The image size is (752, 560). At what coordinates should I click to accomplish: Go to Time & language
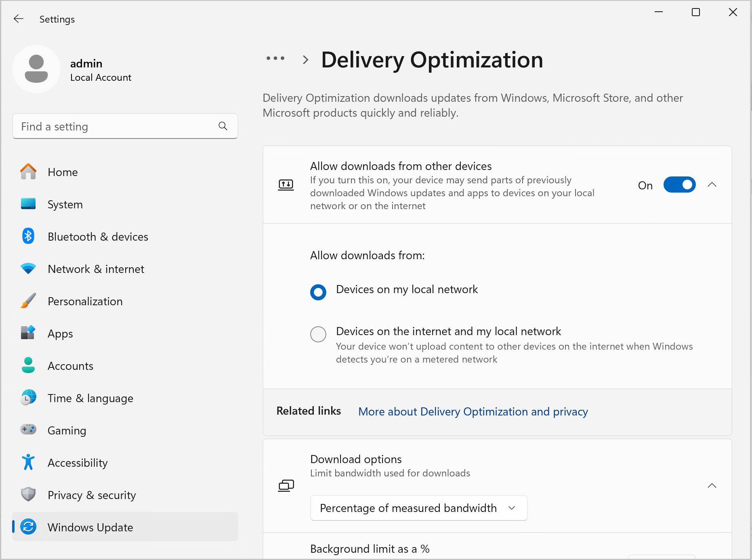coord(125,398)
